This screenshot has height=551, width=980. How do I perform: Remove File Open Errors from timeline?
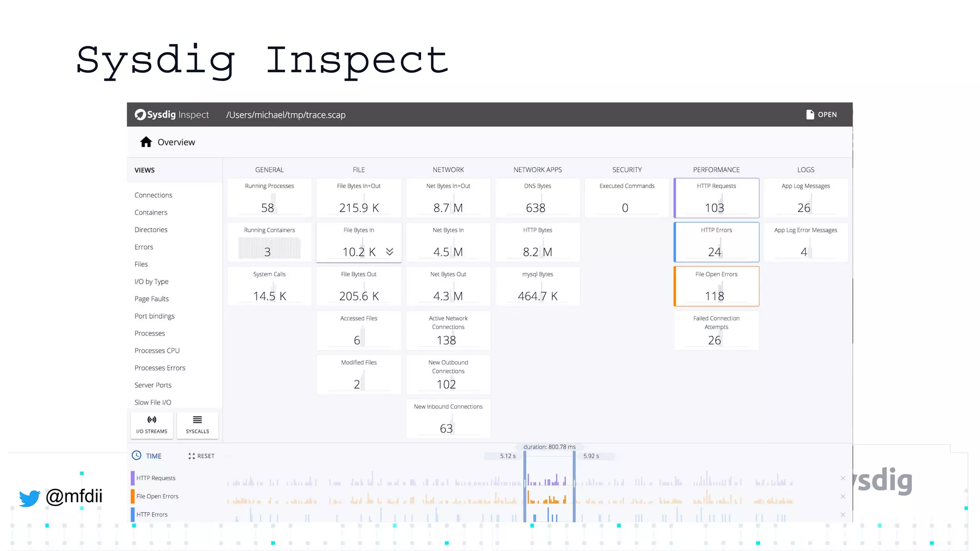tap(843, 496)
